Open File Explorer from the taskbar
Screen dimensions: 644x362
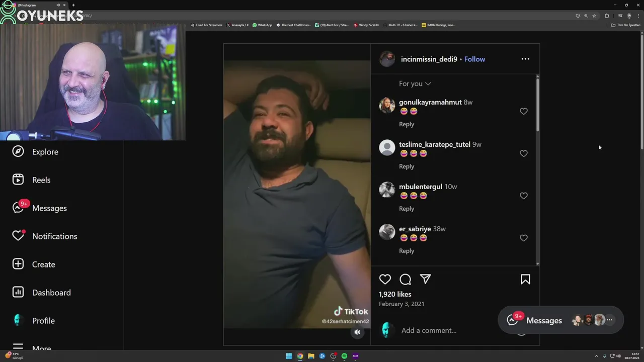[x=311, y=356]
